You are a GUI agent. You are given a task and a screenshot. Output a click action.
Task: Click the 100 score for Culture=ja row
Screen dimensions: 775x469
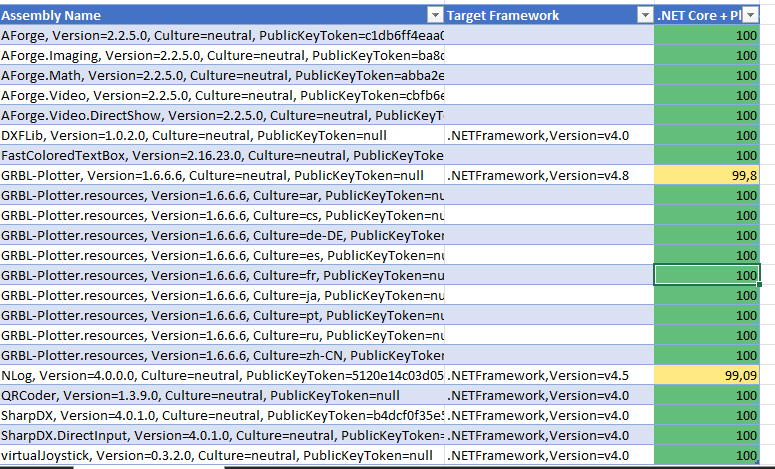click(x=707, y=296)
